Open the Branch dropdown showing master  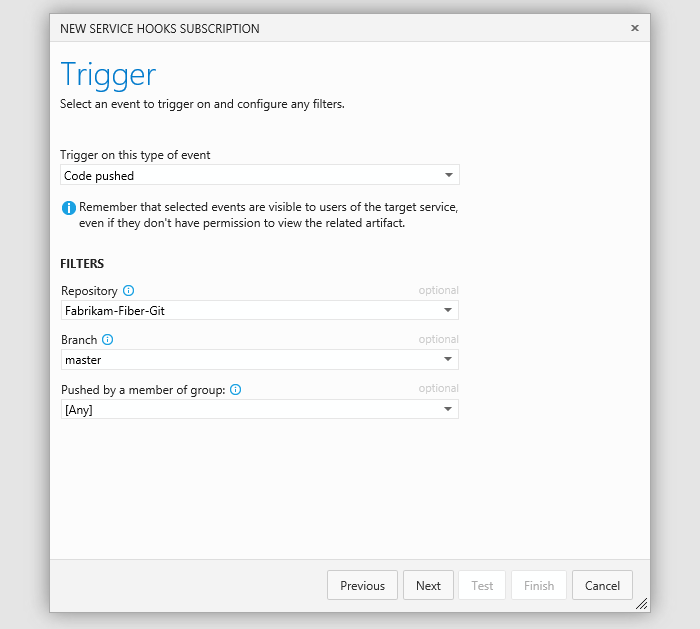click(260, 359)
